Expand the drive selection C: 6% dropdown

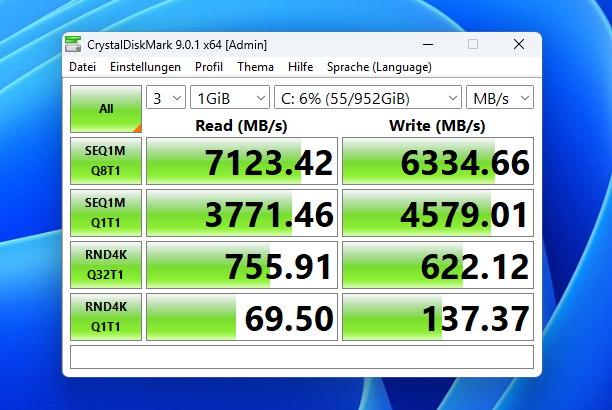[368, 97]
